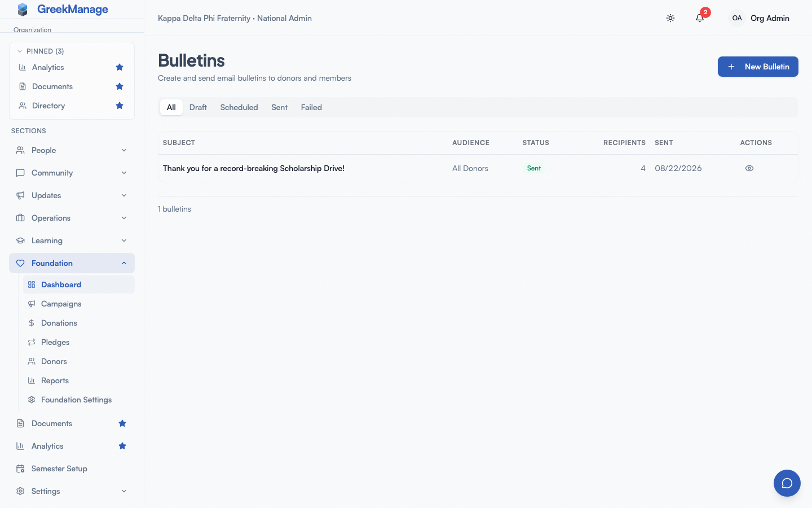Image resolution: width=812 pixels, height=508 pixels.
Task: Click the All Donors audience cell
Action: point(470,168)
